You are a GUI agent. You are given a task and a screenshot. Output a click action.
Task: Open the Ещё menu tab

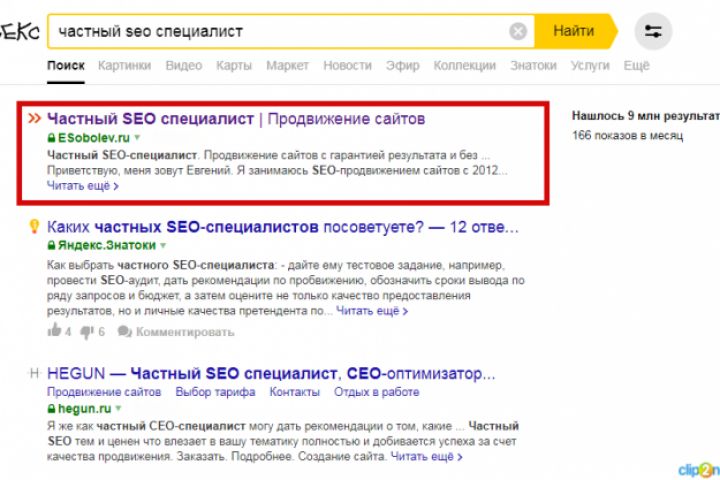[x=636, y=65]
